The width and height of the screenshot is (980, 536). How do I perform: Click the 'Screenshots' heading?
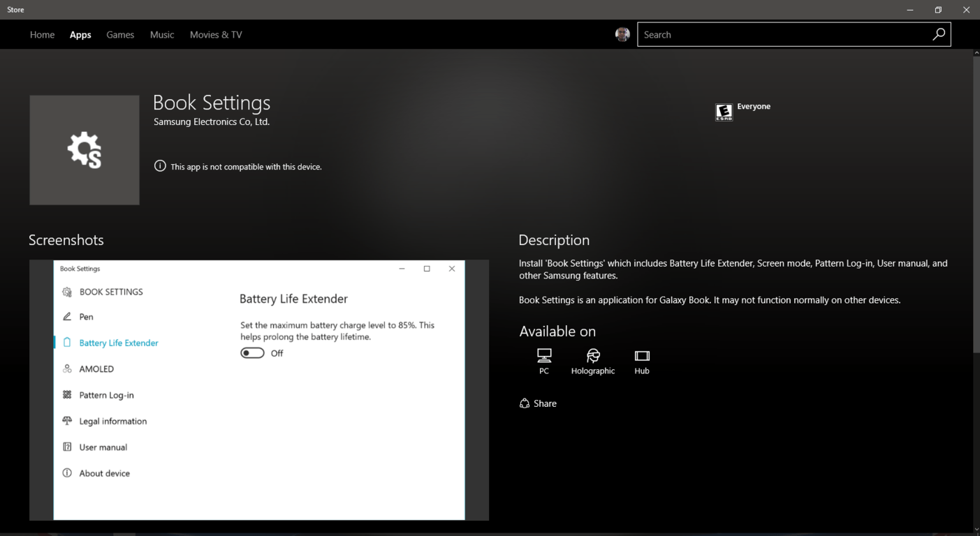pos(66,240)
